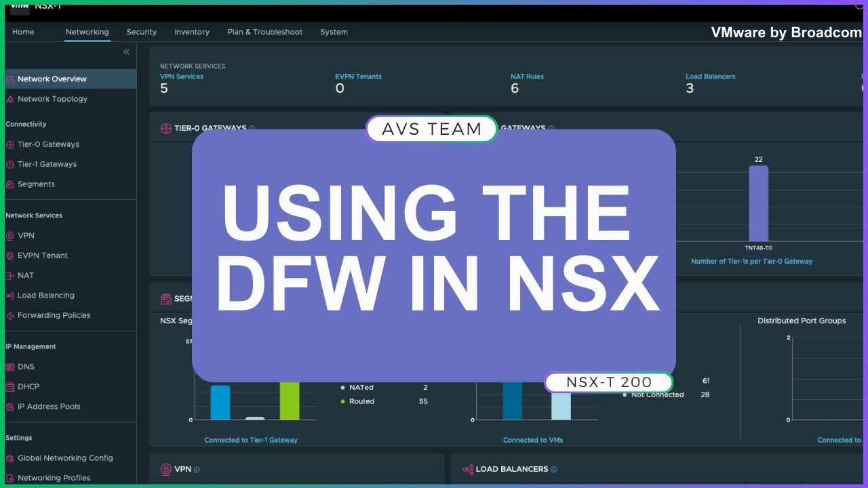Click 'Number of Tier-1s per Tier-0 Gateway'
This screenshot has height=488, width=868.
tap(751, 261)
